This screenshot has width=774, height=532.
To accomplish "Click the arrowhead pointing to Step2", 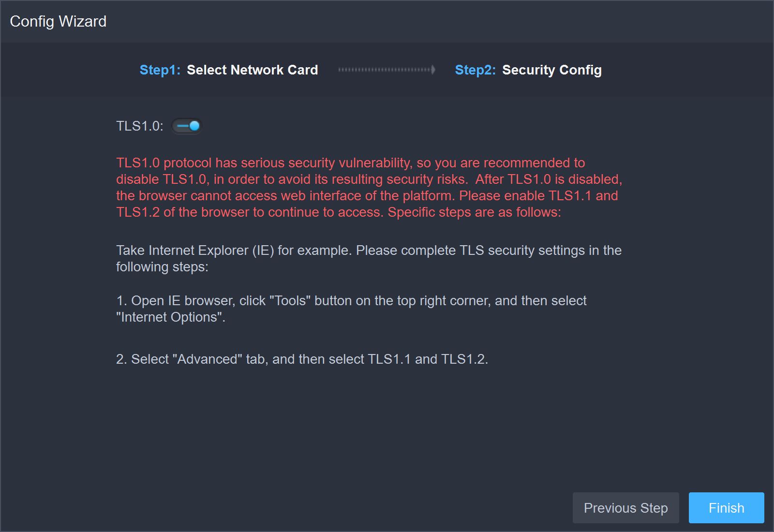I will click(433, 70).
